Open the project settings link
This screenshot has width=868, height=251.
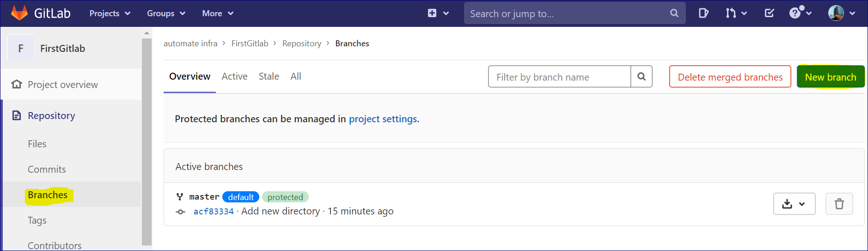384,119
